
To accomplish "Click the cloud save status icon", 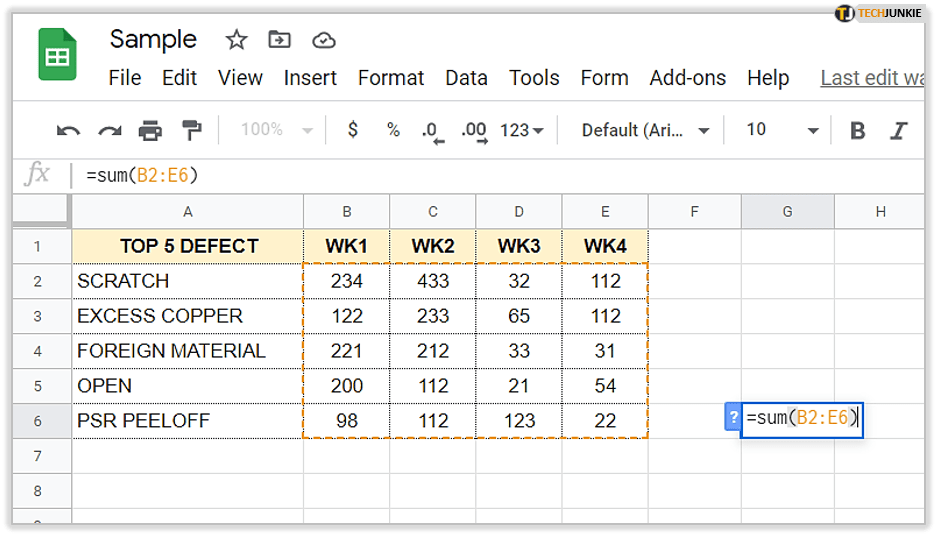I will click(x=323, y=40).
